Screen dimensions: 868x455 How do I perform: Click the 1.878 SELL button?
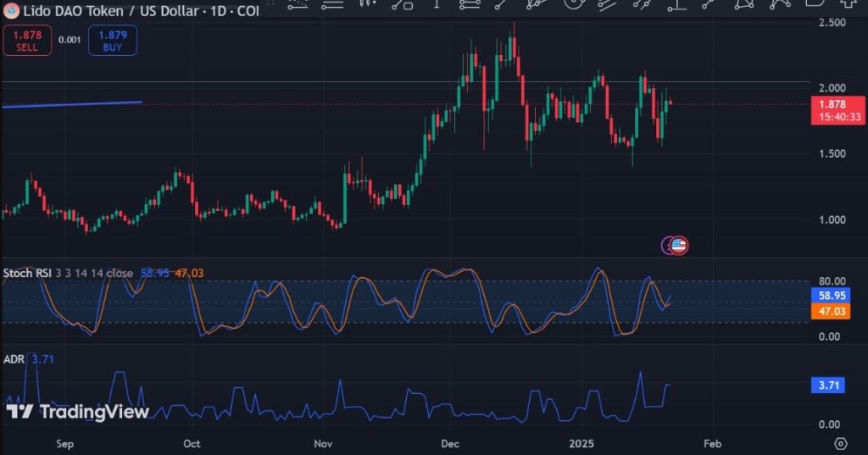click(27, 41)
